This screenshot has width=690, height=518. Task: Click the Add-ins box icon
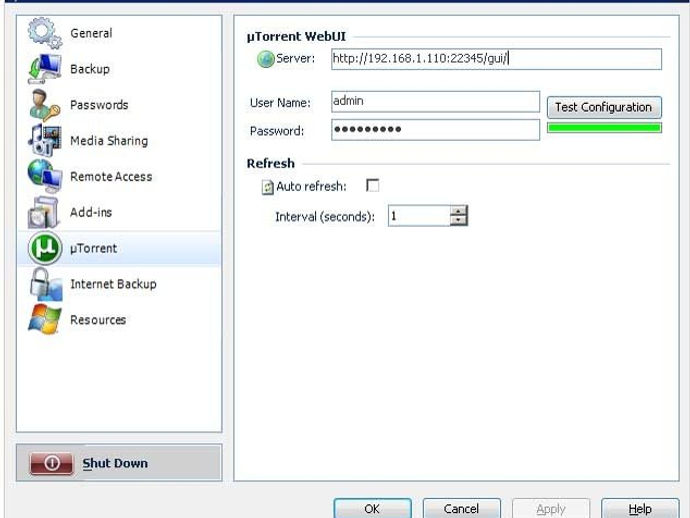click(x=44, y=212)
